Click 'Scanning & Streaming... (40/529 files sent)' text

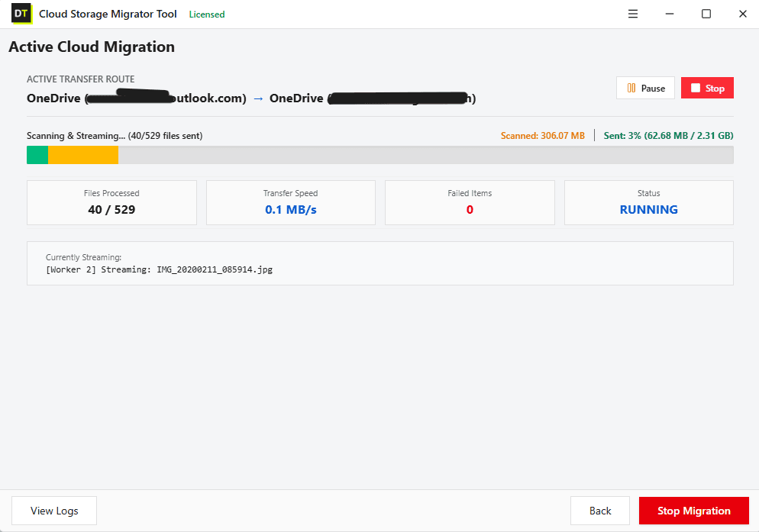[115, 136]
